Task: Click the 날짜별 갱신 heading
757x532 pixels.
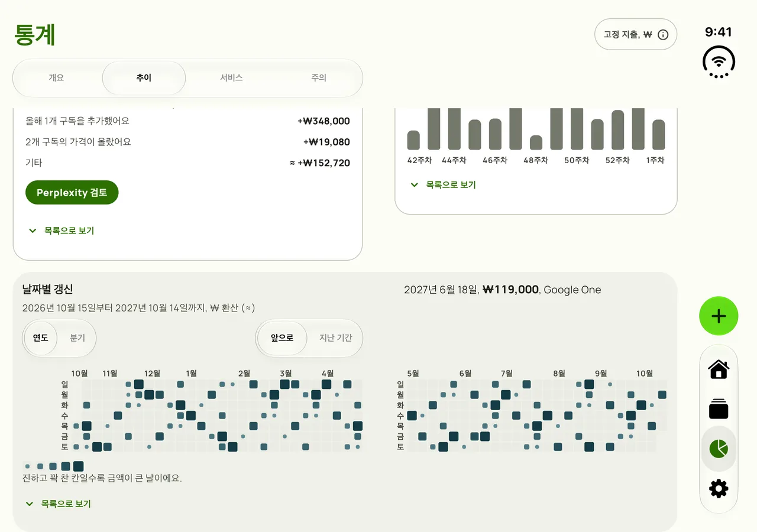Action: coord(47,289)
